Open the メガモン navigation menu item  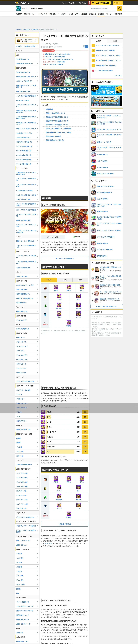(64, 14)
